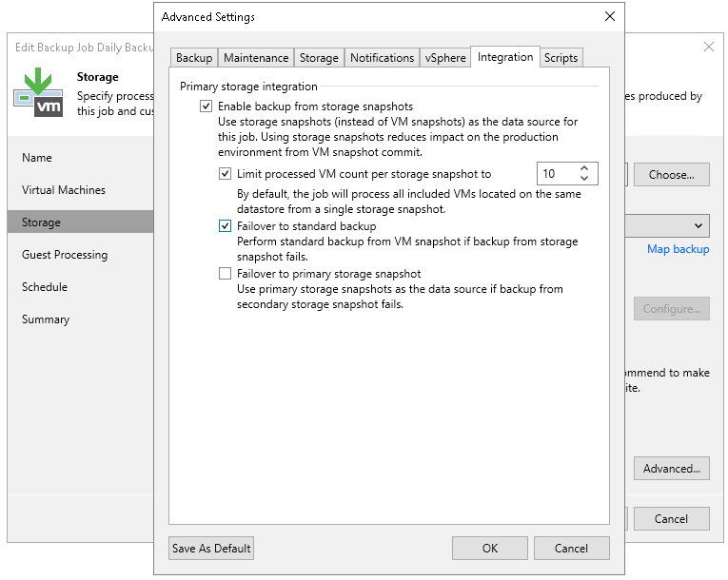Switch to the Scripts tab
728x580 pixels.
[x=561, y=58]
